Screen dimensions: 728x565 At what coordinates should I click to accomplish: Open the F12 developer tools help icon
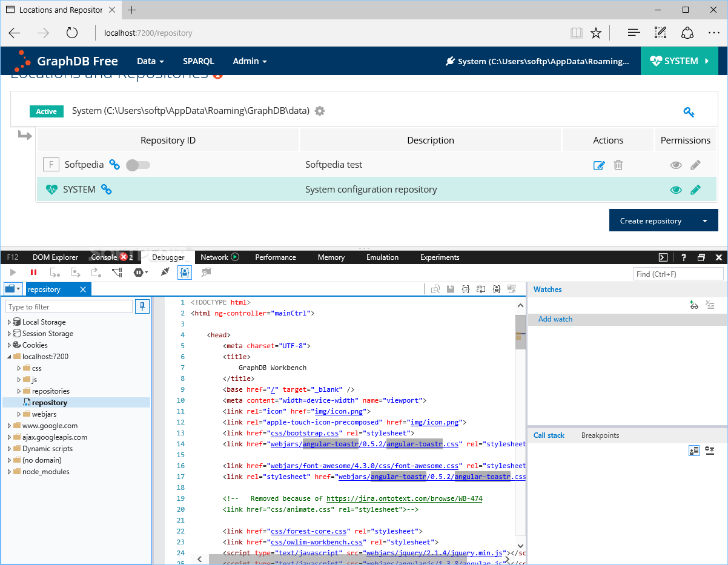point(684,257)
